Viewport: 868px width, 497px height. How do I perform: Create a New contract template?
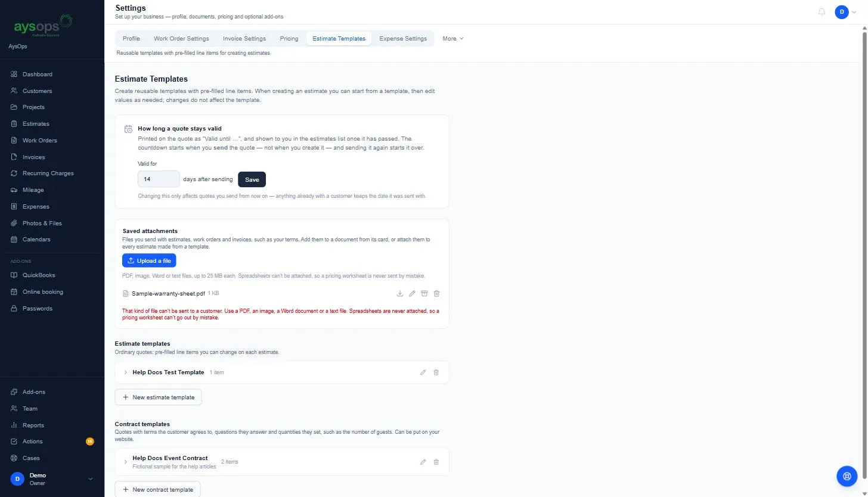157,489
